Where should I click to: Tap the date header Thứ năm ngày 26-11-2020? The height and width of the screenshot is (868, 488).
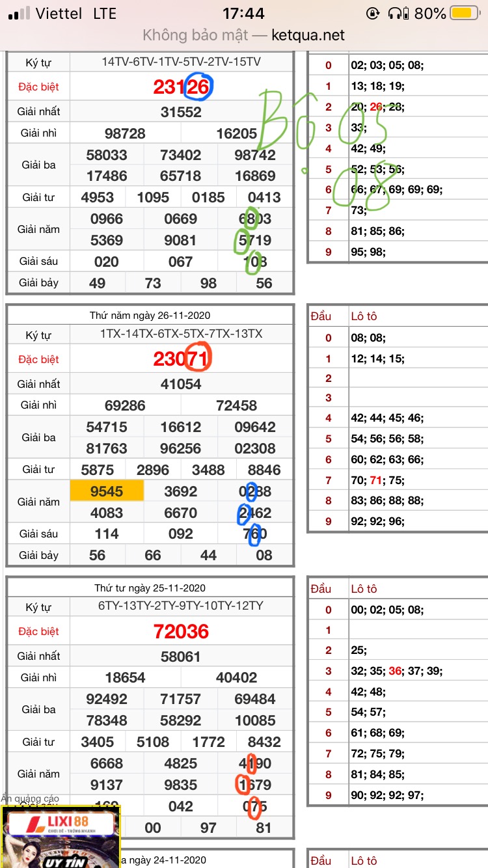pos(150,316)
